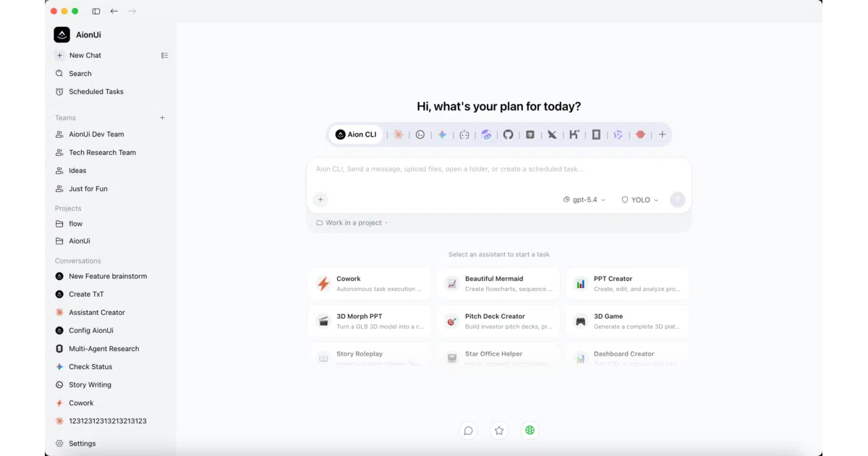Add a new team with plus
Viewport: 868px width, 456px height.
click(163, 118)
